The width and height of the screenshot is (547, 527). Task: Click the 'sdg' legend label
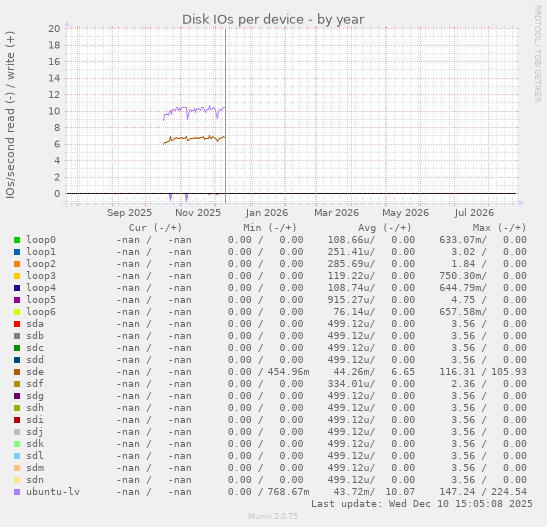click(35, 396)
